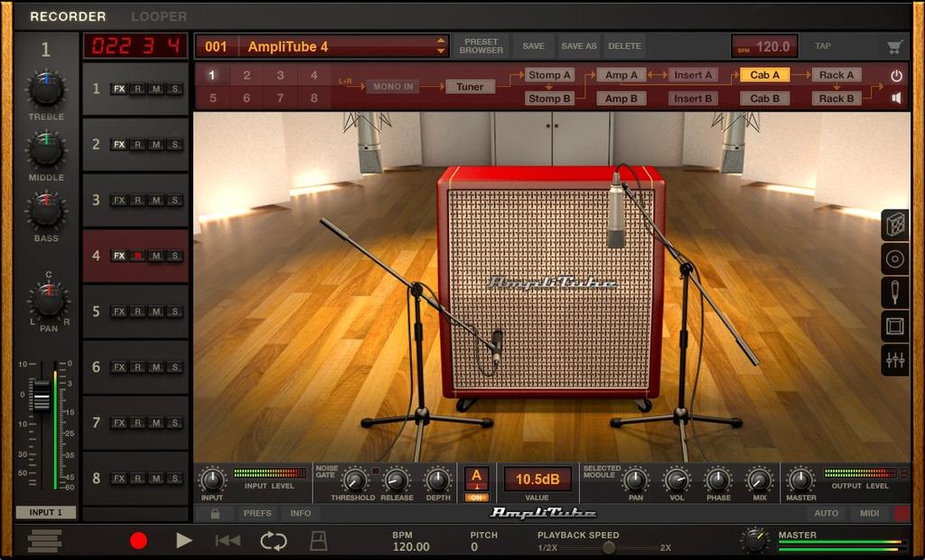
Task: Open the microphone placement icon in sidebar
Action: pos(895,293)
